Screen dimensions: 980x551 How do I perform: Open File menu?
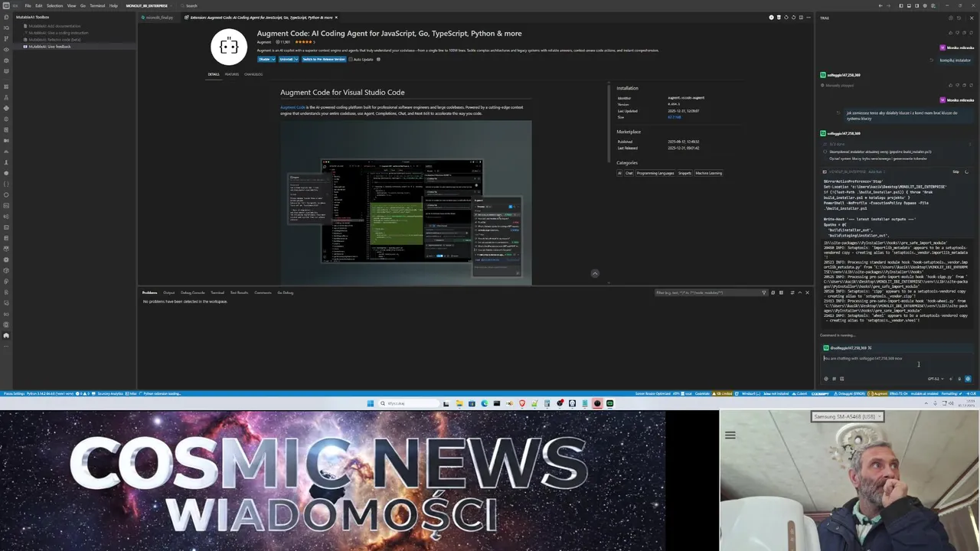click(28, 5)
